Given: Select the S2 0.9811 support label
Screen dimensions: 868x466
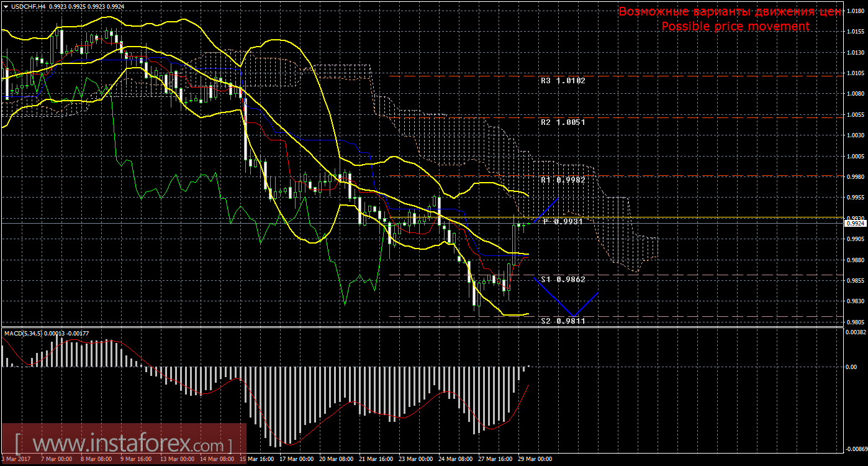Looking at the screenshot, I should coord(563,321).
